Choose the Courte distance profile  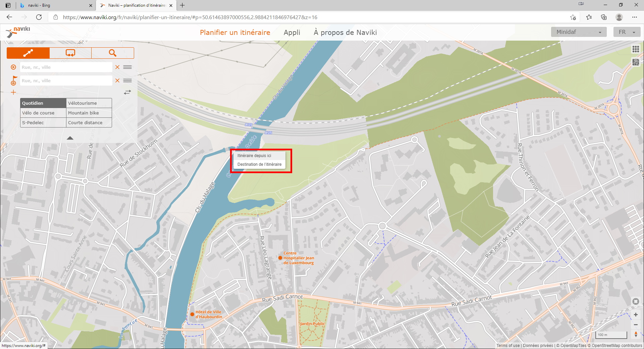tap(89, 122)
